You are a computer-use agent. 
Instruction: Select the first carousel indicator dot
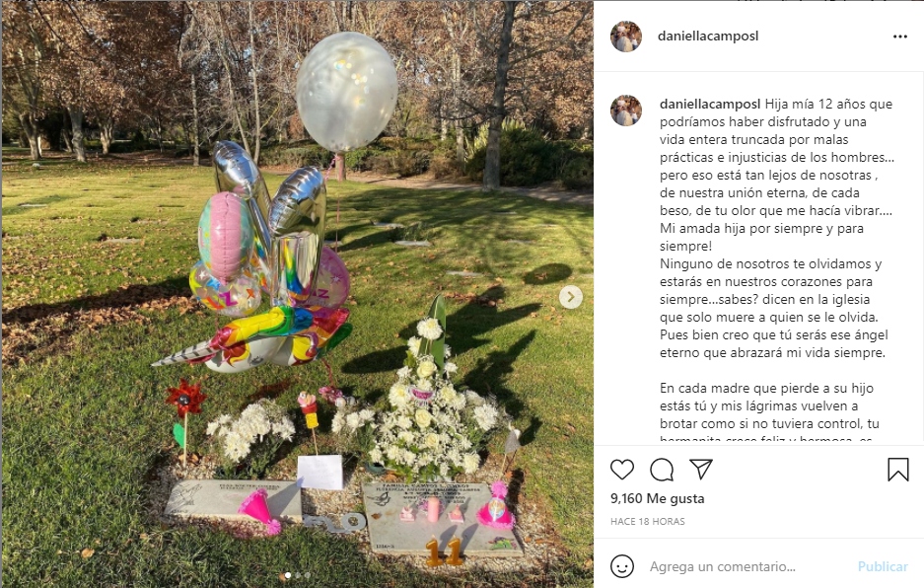[x=288, y=575]
